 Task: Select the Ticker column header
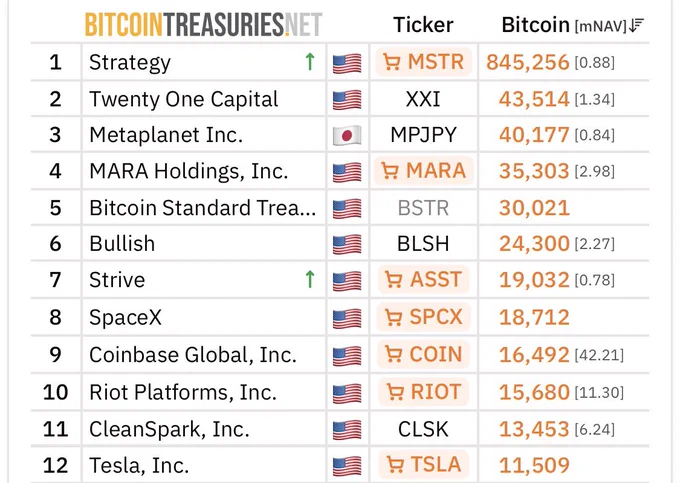click(x=423, y=25)
